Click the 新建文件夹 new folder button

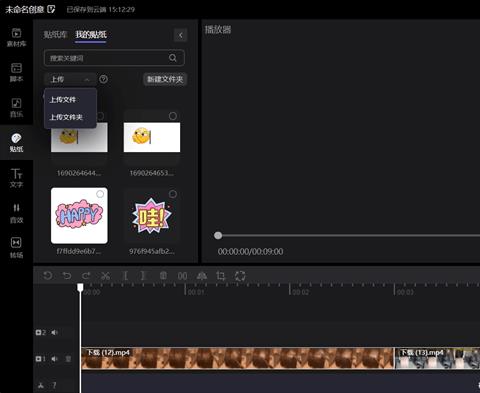click(x=165, y=79)
